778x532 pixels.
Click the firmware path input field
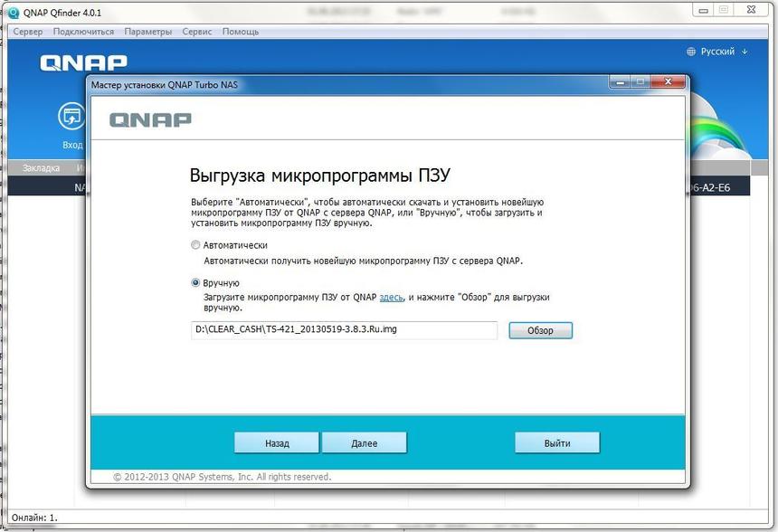344,330
